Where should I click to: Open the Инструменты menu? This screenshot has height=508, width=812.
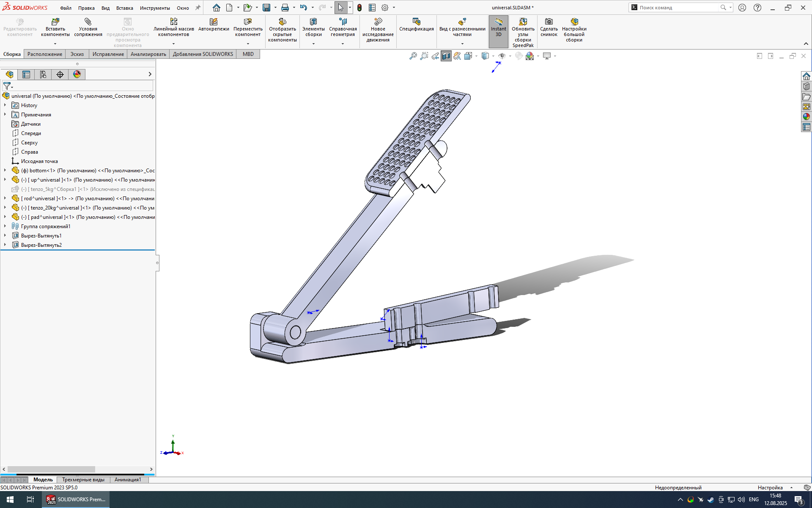click(x=155, y=8)
